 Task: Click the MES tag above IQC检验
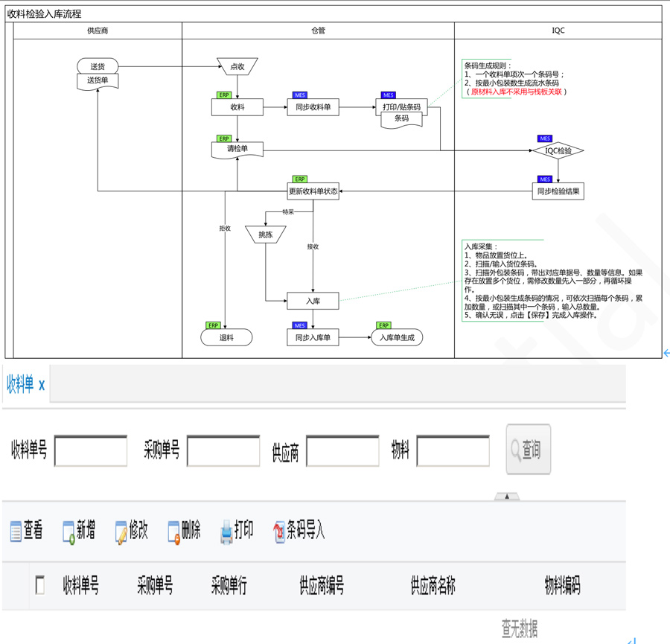545,138
